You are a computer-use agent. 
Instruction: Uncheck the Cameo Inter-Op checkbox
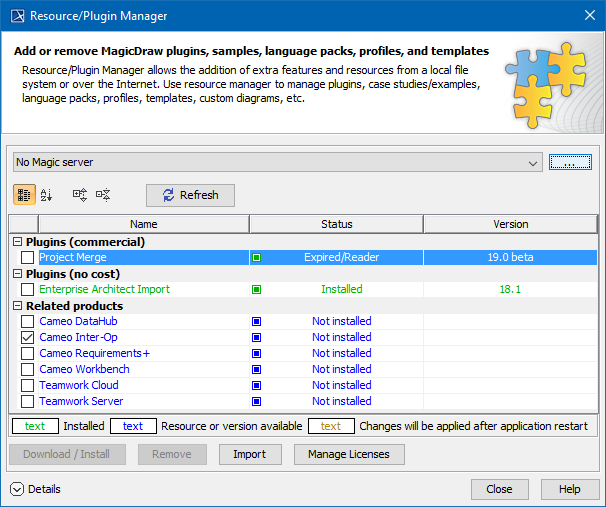click(x=27, y=337)
